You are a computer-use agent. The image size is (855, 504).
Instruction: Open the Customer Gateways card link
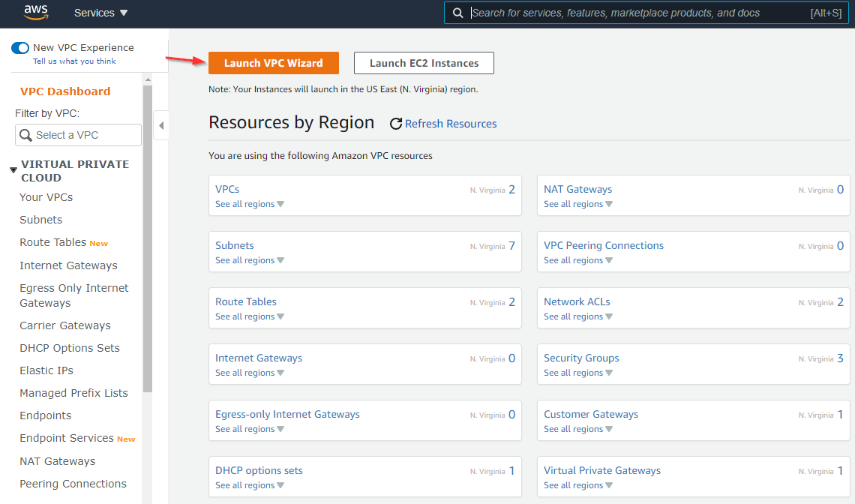point(591,414)
